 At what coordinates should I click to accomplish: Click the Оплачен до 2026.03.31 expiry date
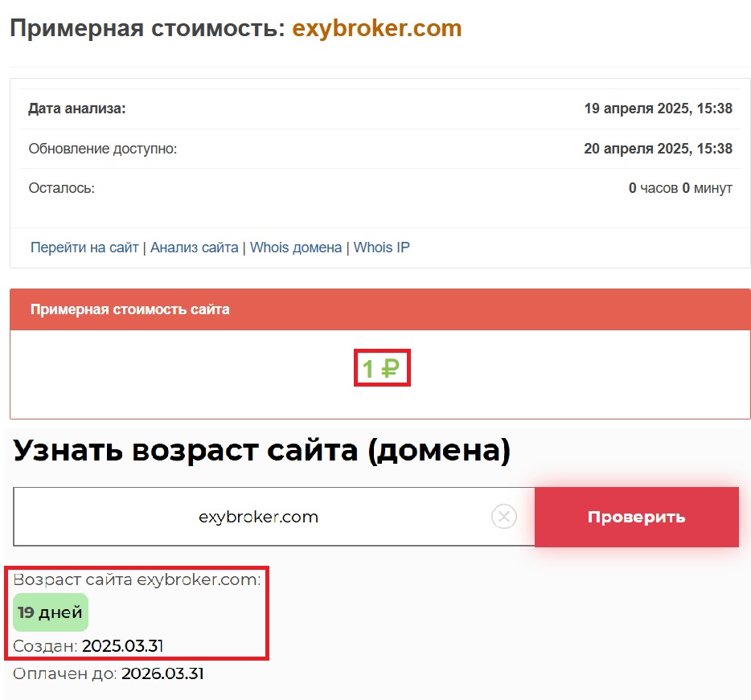109,673
